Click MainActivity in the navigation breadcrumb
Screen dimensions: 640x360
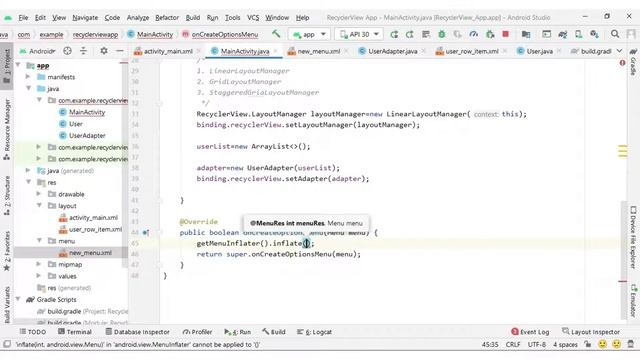150,34
